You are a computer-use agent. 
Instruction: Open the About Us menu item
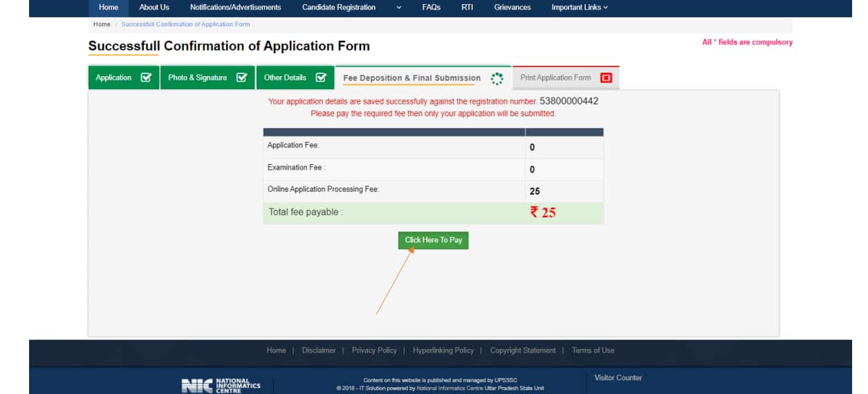(x=154, y=8)
